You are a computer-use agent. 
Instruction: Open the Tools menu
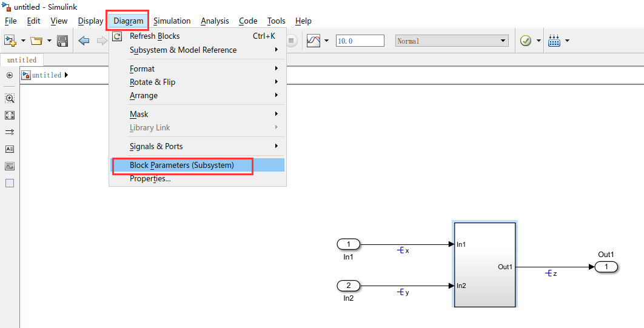(x=276, y=21)
